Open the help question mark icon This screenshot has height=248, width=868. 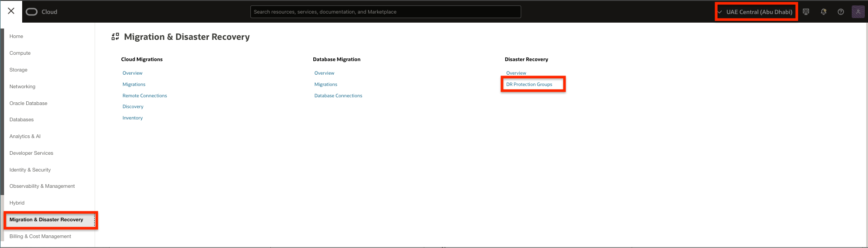click(841, 12)
